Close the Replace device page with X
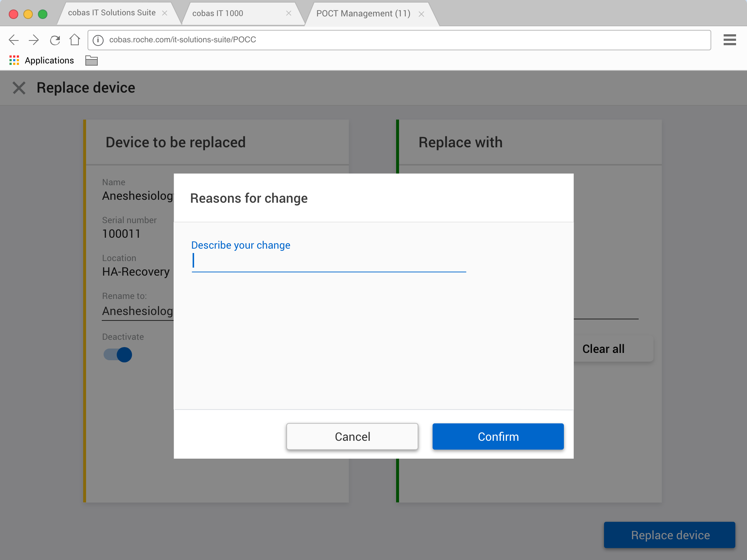Viewport: 747px width, 560px height. tap(19, 88)
